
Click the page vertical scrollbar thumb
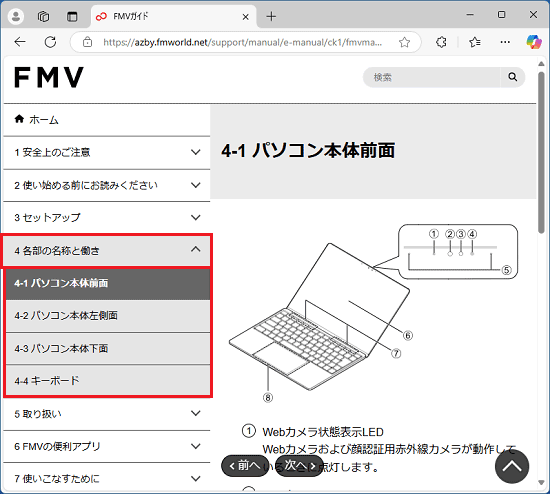(541, 152)
